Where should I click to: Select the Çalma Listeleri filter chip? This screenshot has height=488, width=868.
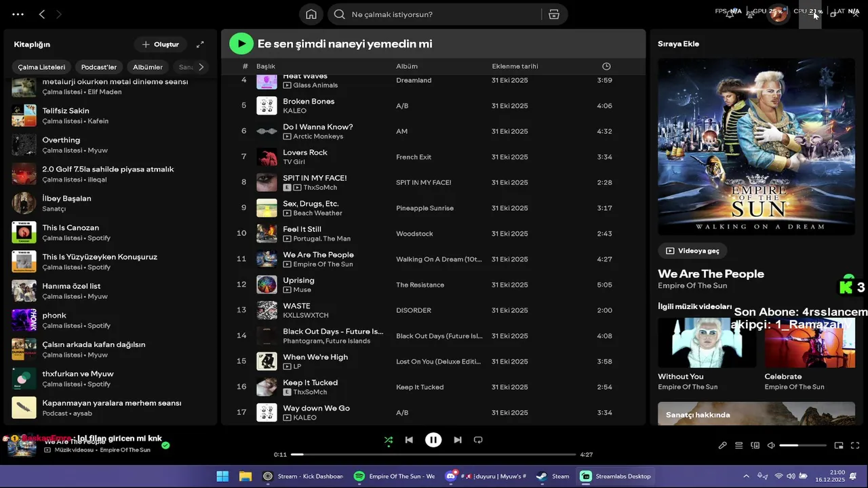(41, 67)
